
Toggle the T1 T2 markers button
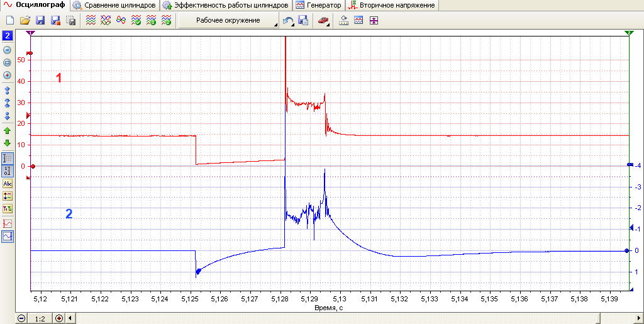(x=8, y=208)
